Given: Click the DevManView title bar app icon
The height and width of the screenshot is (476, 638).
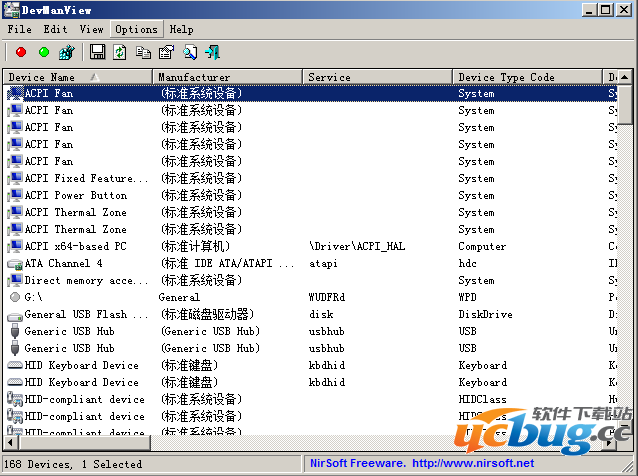Looking at the screenshot, I should [x=11, y=10].
